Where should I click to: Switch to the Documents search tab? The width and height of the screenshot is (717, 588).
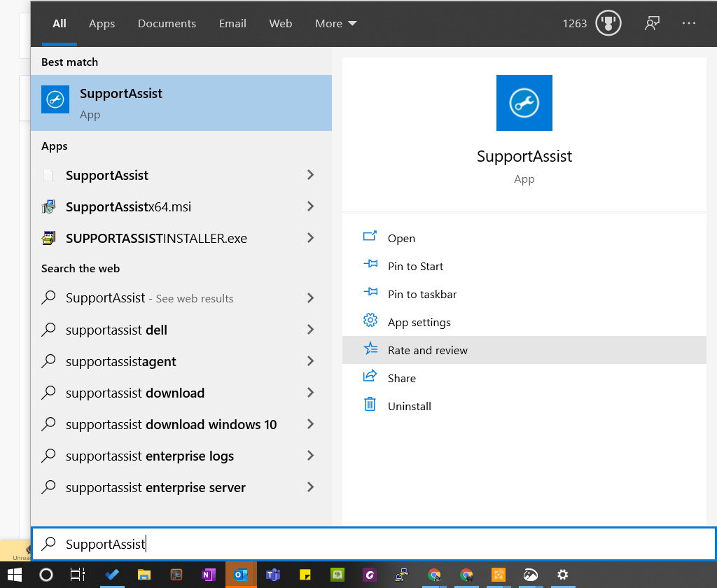(x=167, y=23)
